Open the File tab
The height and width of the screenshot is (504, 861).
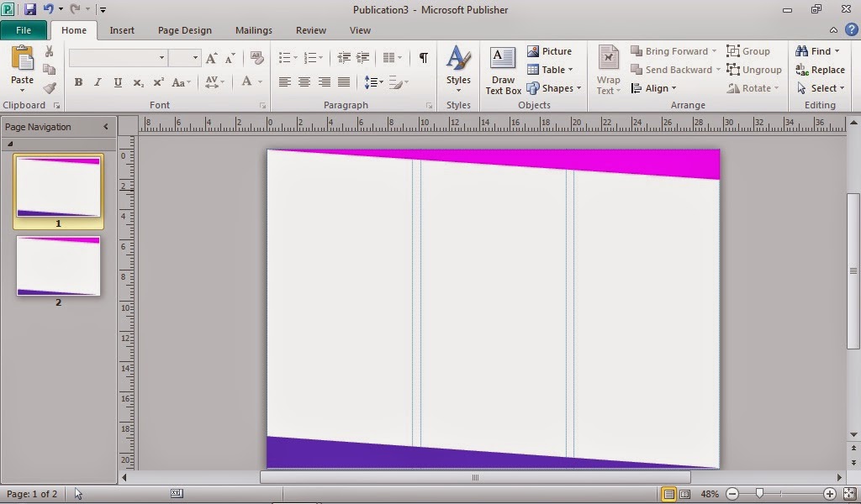pyautogui.click(x=24, y=30)
